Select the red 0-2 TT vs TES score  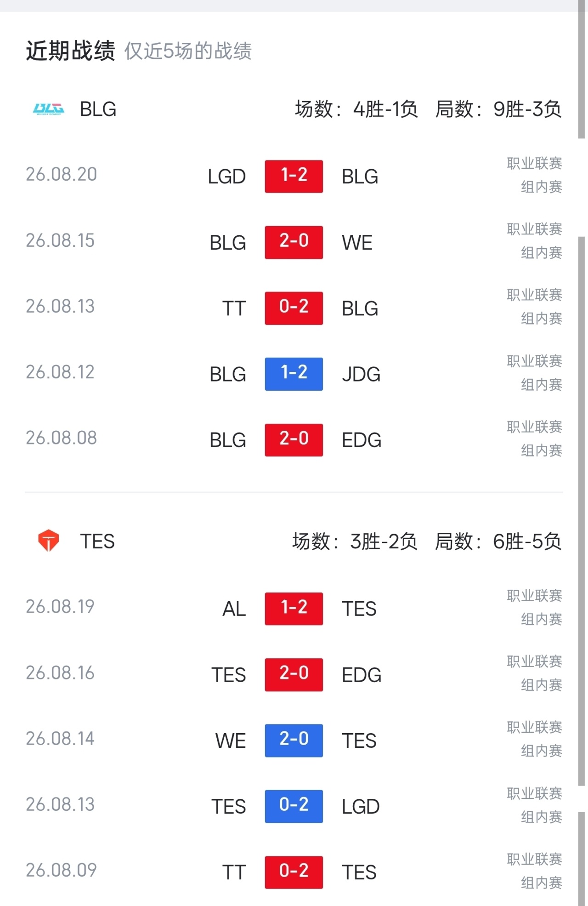pos(294,872)
